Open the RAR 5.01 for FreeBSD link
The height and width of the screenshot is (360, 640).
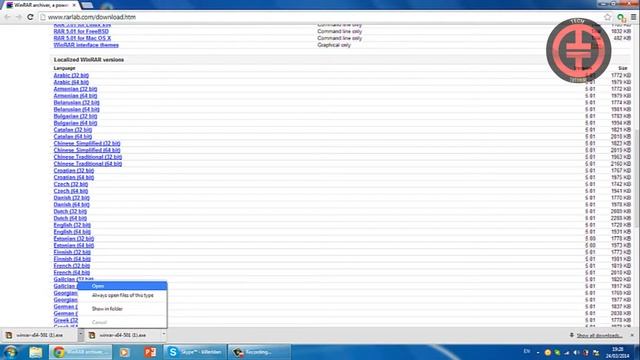(x=81, y=31)
